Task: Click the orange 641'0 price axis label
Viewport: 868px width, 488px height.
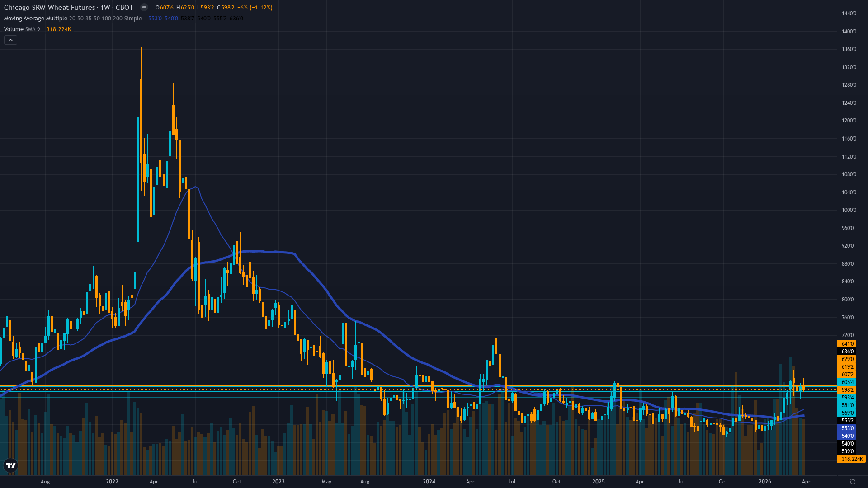Action: [847, 344]
